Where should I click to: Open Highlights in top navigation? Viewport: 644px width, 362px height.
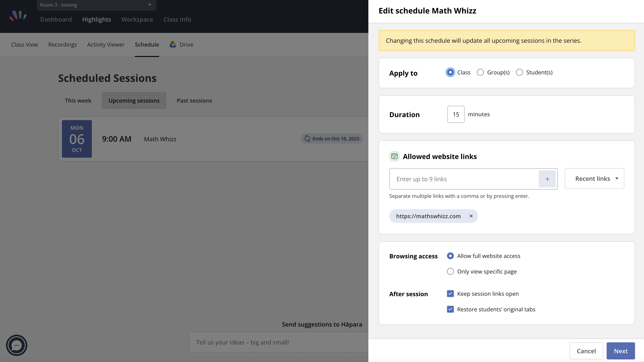click(97, 19)
